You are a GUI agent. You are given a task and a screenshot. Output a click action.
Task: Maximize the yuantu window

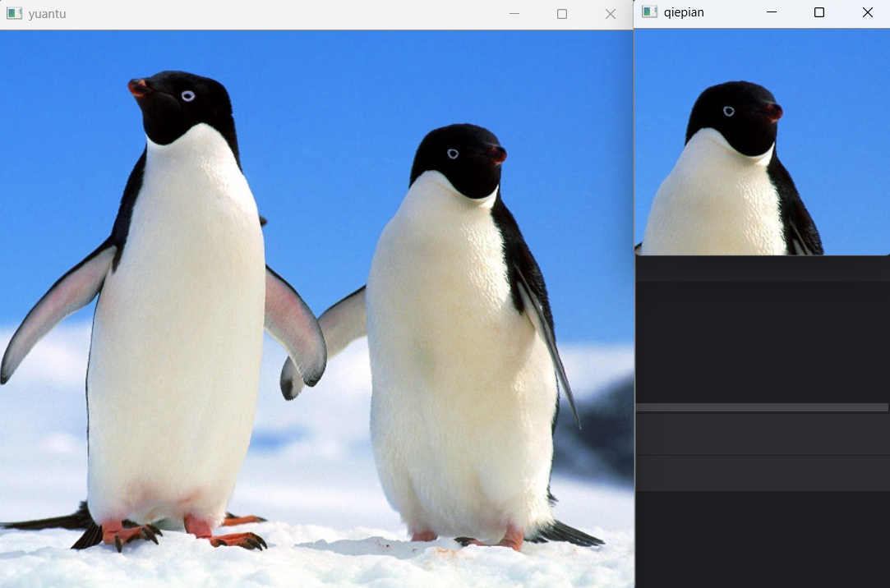tap(562, 14)
